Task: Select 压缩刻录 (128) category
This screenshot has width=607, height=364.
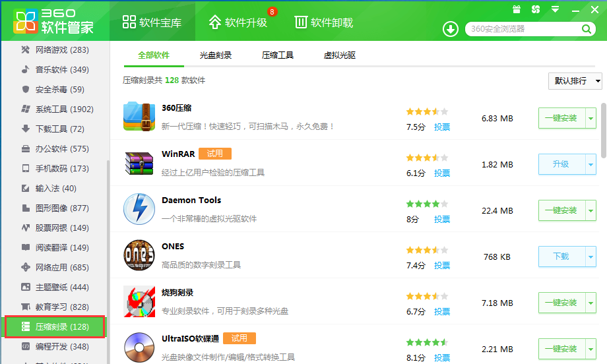Action: (55, 327)
